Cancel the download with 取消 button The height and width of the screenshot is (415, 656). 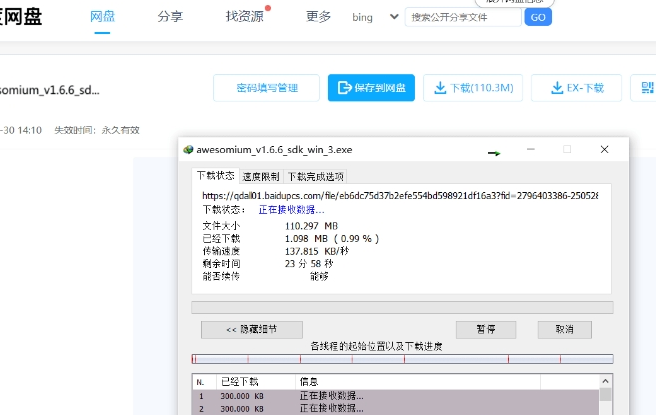pyautogui.click(x=564, y=329)
